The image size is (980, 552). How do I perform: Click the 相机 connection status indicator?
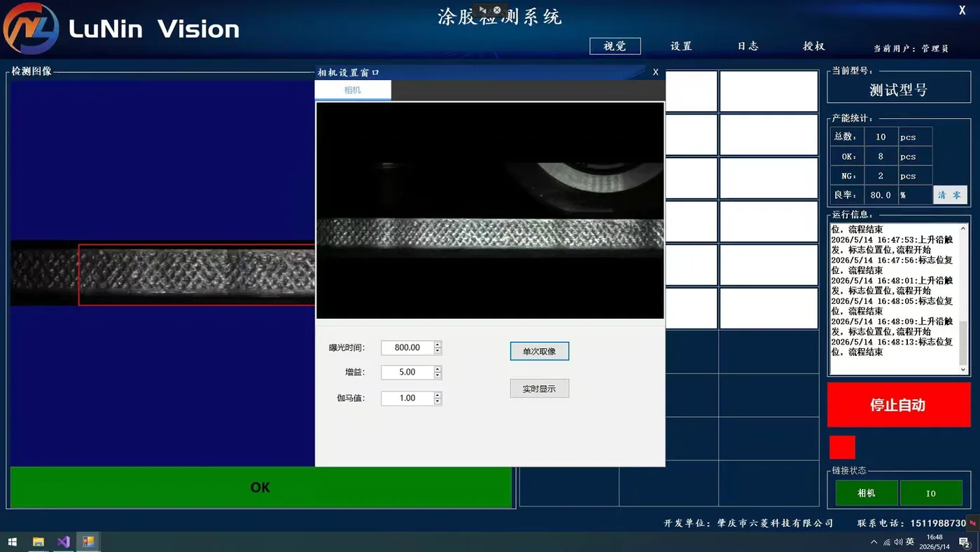pos(867,493)
